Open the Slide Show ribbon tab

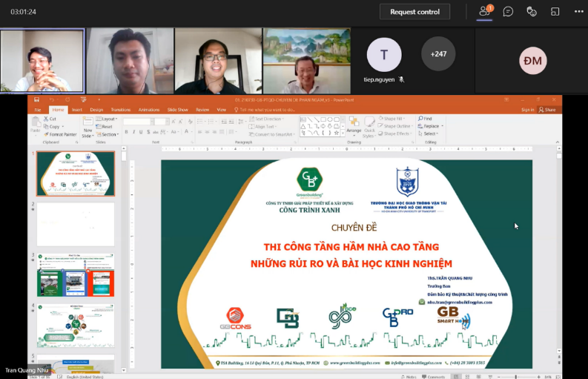pos(177,109)
